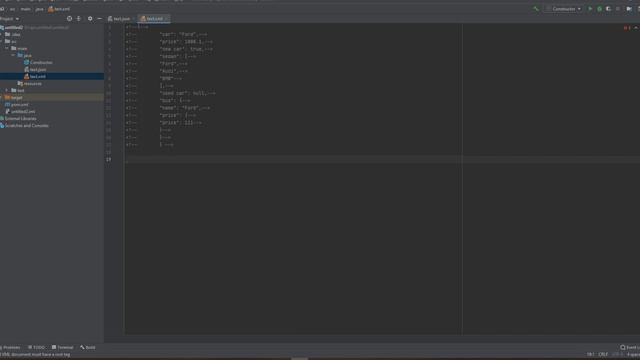Click the Constructor class icon in tree
The image size is (640, 360).
pos(27,62)
